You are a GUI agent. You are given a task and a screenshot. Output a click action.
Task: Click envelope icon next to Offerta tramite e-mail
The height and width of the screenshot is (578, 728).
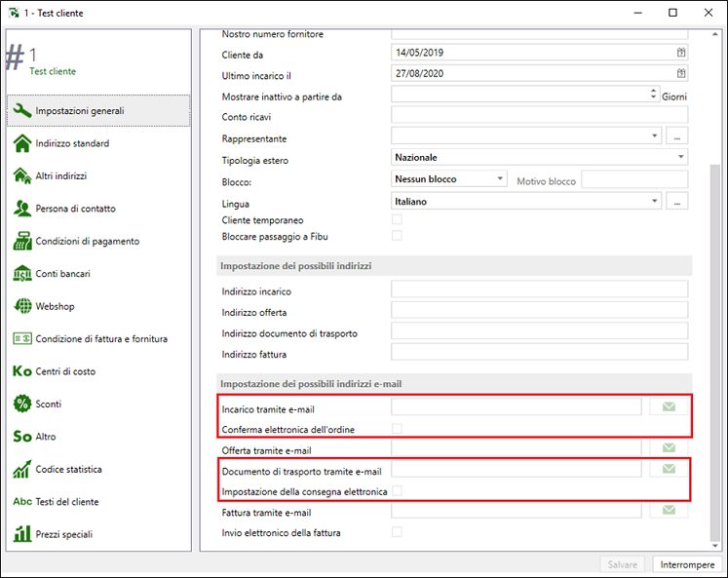click(669, 448)
